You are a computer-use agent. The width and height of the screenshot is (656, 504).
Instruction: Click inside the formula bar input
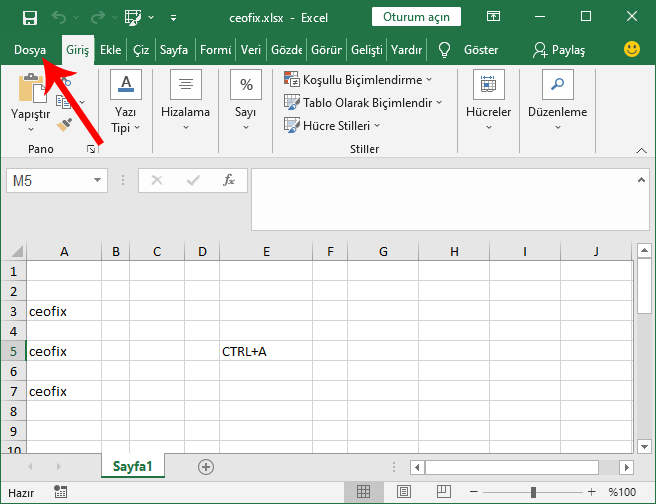[x=443, y=200]
